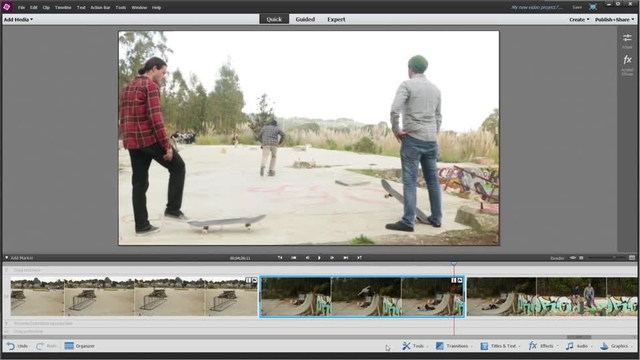640x360 pixels.
Task: Click the Save button
Action: 577,7
